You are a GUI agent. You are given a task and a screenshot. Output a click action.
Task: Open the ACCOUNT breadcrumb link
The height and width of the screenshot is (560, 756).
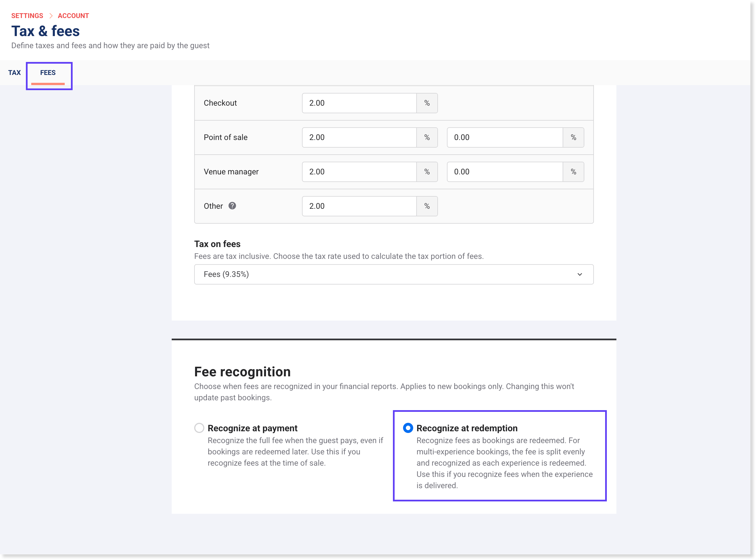pos(73,15)
